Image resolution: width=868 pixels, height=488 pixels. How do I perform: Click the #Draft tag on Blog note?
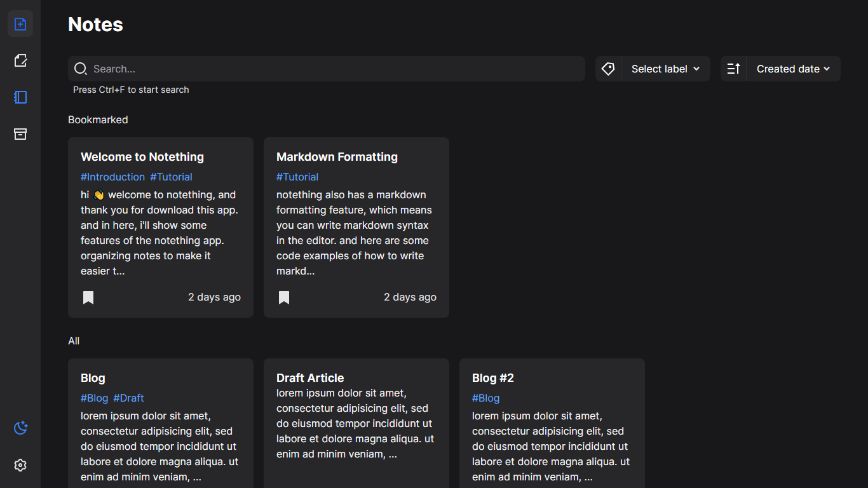pos(128,398)
